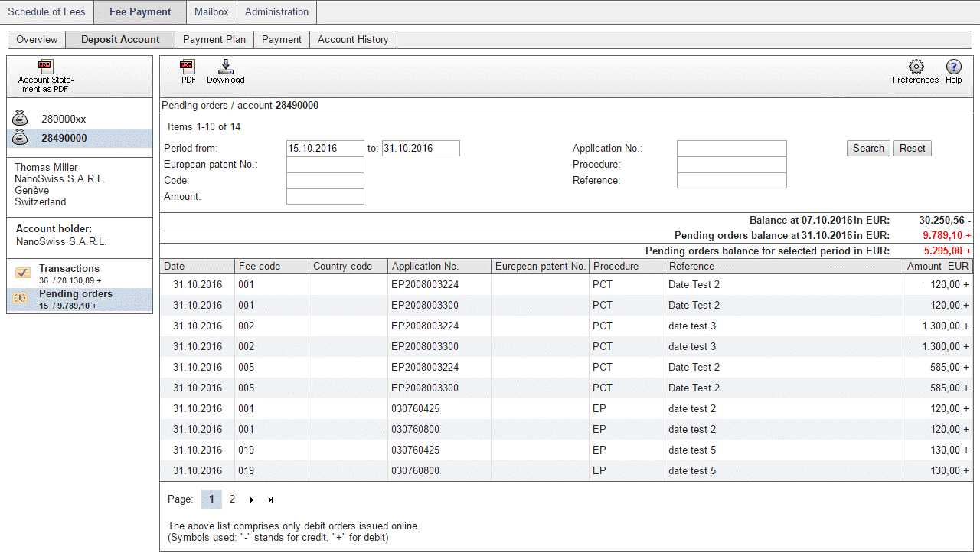Image resolution: width=980 pixels, height=560 pixels.
Task: Open the Payment Plan sub-tab
Action: [x=214, y=40]
